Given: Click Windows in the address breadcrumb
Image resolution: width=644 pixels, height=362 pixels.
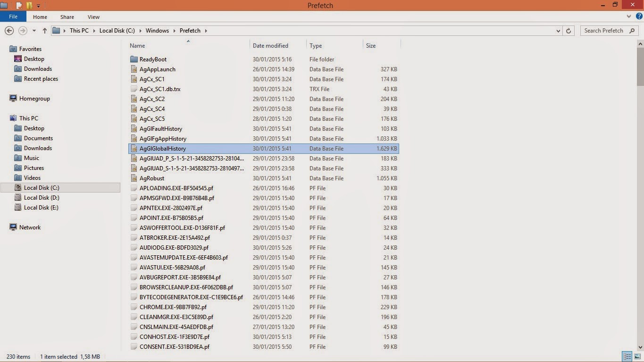Looking at the screenshot, I should (157, 31).
